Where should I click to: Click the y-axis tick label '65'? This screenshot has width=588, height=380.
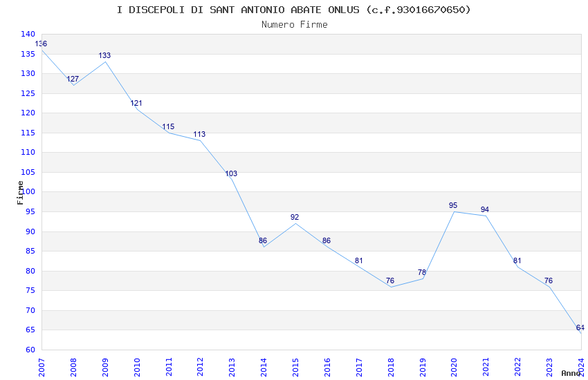[30, 330]
